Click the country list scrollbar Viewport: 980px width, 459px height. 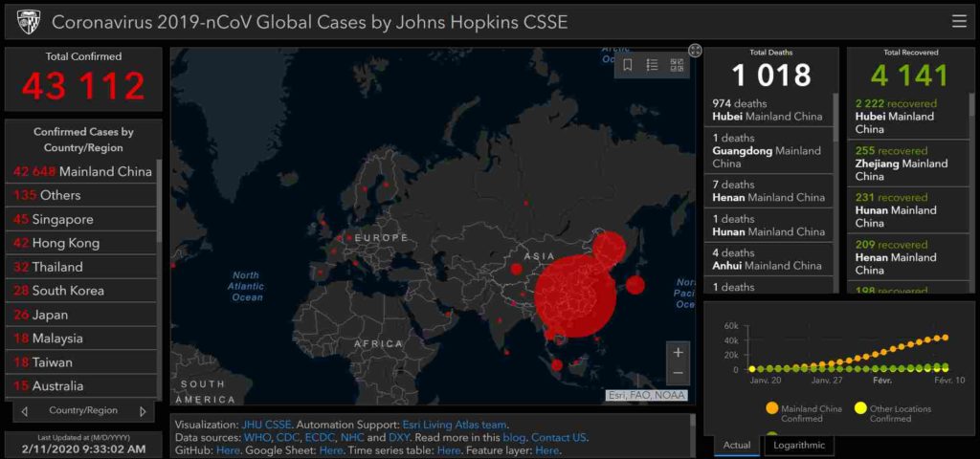pyautogui.click(x=159, y=200)
